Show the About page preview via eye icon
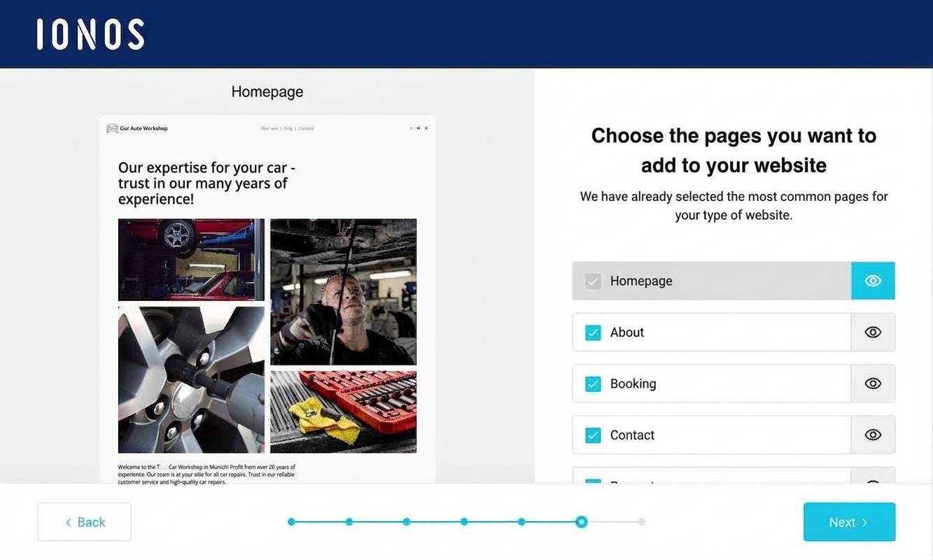The width and height of the screenshot is (933, 560). pos(872,332)
